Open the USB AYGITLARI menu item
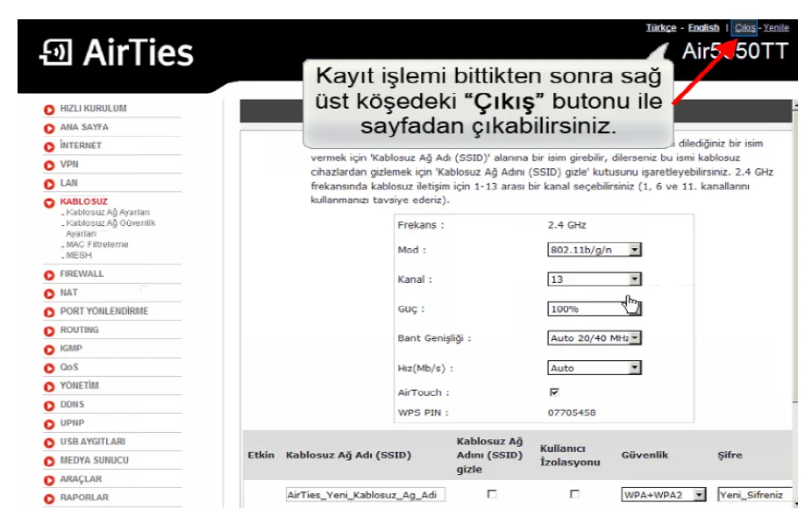Image resolution: width=812 pixels, height=517 pixels. (x=93, y=442)
